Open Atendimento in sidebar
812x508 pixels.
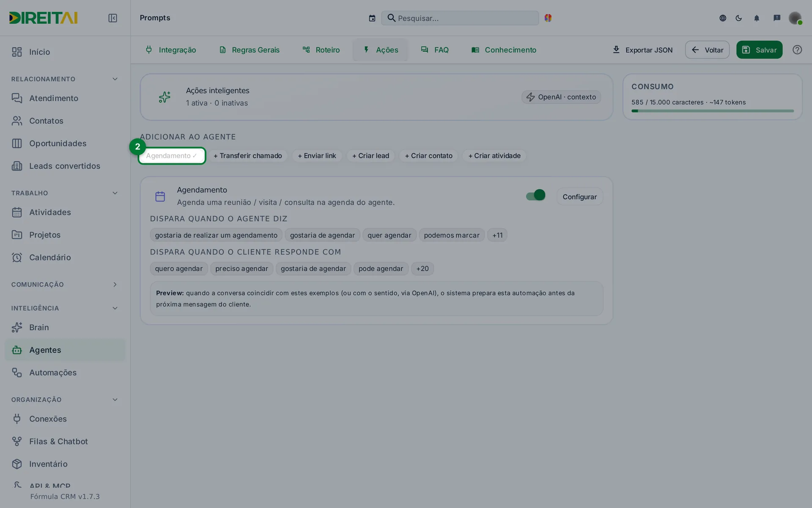(65, 98)
